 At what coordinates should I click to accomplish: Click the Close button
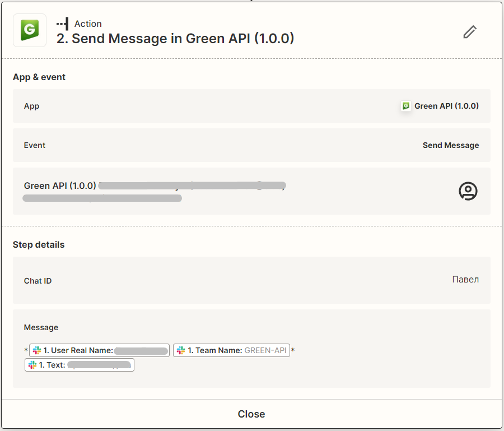(x=251, y=414)
